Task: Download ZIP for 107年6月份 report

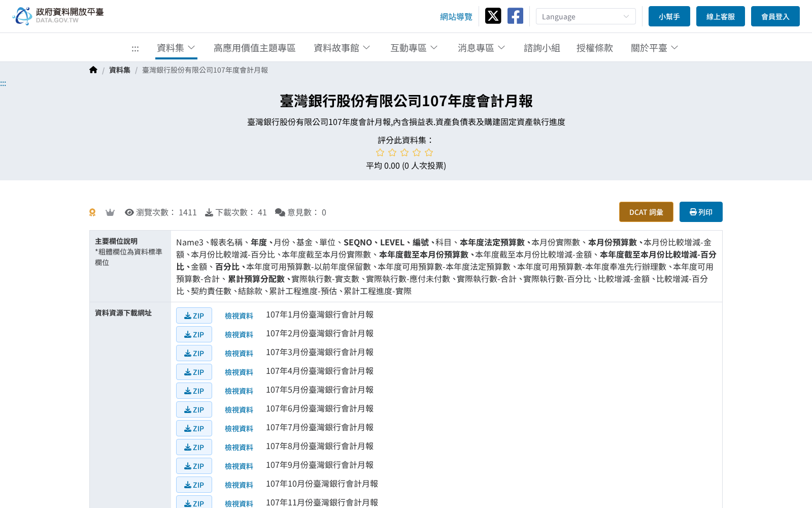Action: 194,409
